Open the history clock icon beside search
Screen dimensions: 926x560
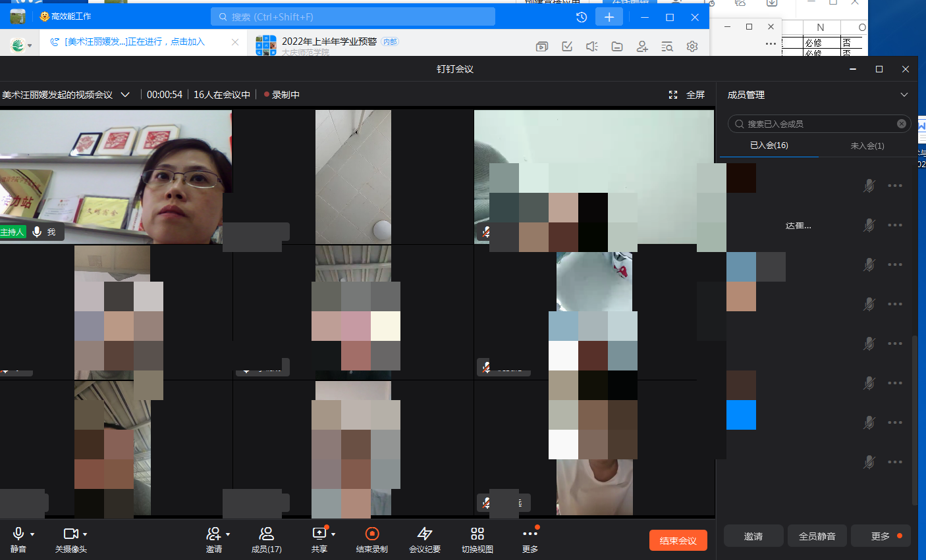pyautogui.click(x=582, y=17)
